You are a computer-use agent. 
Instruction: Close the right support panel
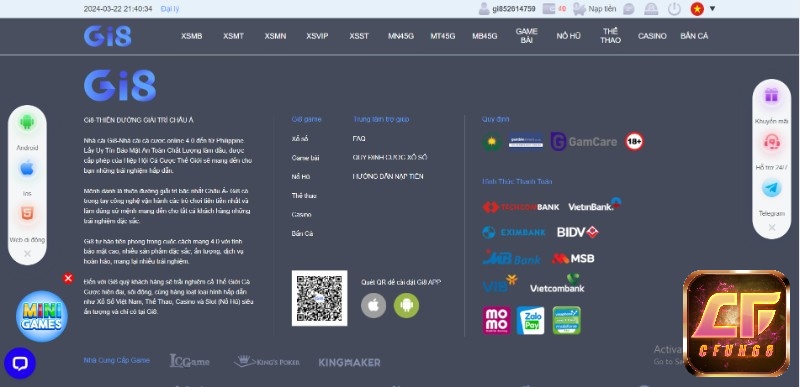tap(771, 227)
